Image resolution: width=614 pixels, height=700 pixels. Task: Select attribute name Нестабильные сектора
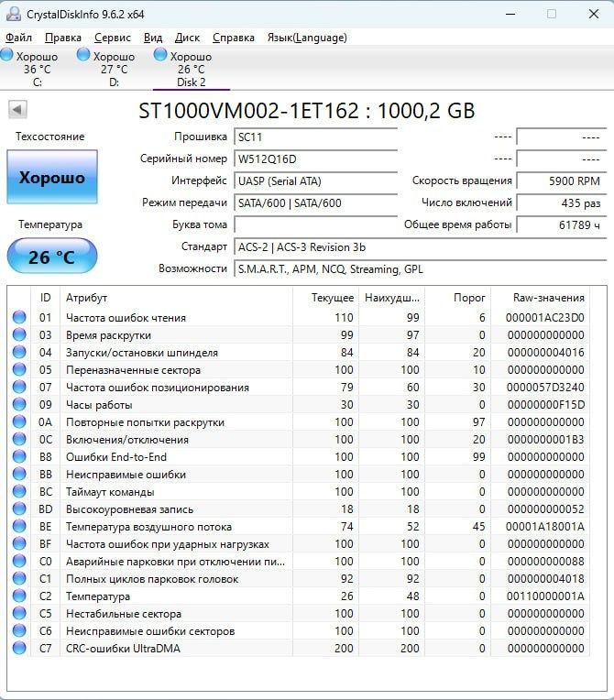click(x=123, y=614)
